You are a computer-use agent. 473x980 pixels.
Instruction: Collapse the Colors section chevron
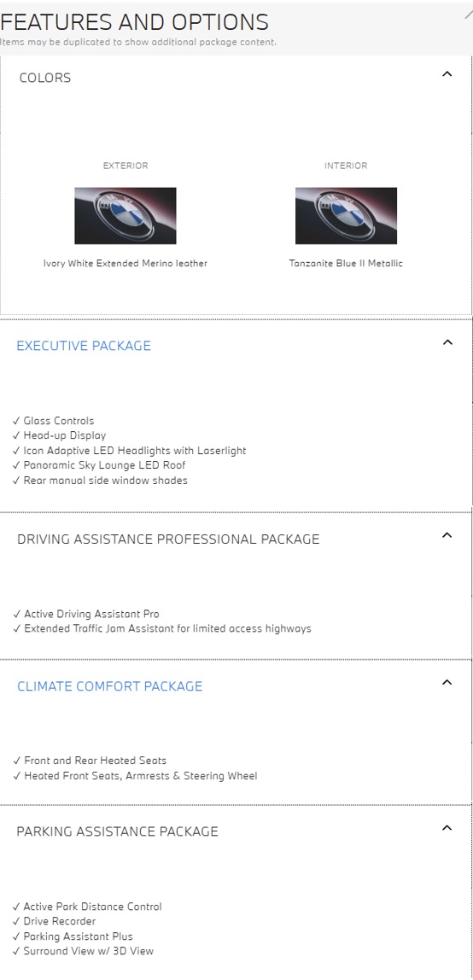click(447, 73)
